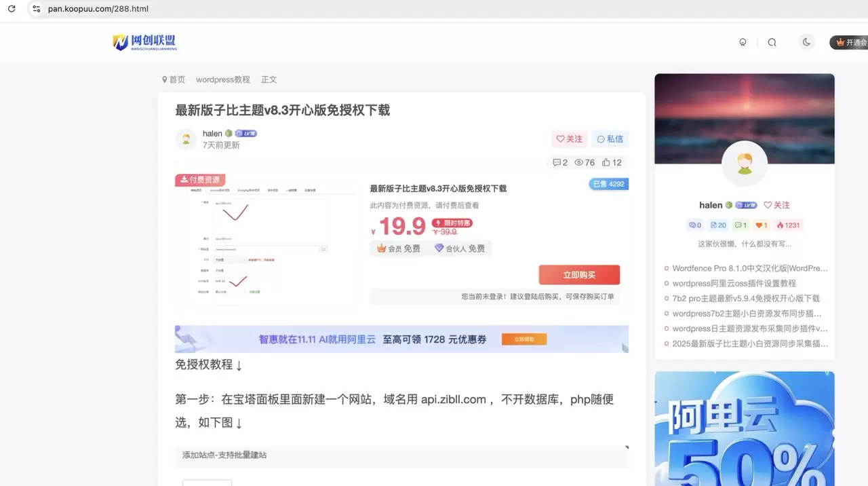
Task: Click the 7天前更新 timestamp
Action: (221, 145)
